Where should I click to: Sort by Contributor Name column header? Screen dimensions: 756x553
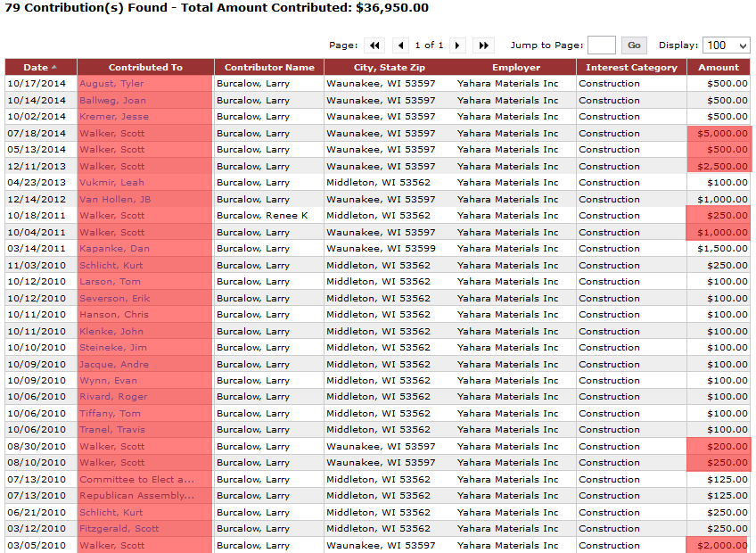click(269, 68)
